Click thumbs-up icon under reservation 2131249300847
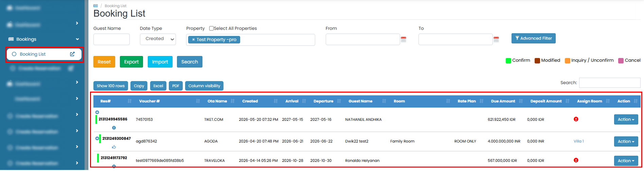The height and width of the screenshot is (171, 644). coord(114,147)
